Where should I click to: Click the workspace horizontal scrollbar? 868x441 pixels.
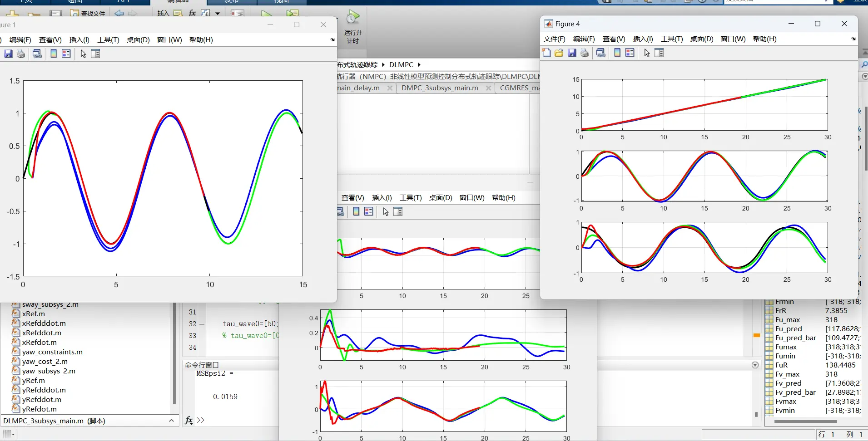coord(805,421)
